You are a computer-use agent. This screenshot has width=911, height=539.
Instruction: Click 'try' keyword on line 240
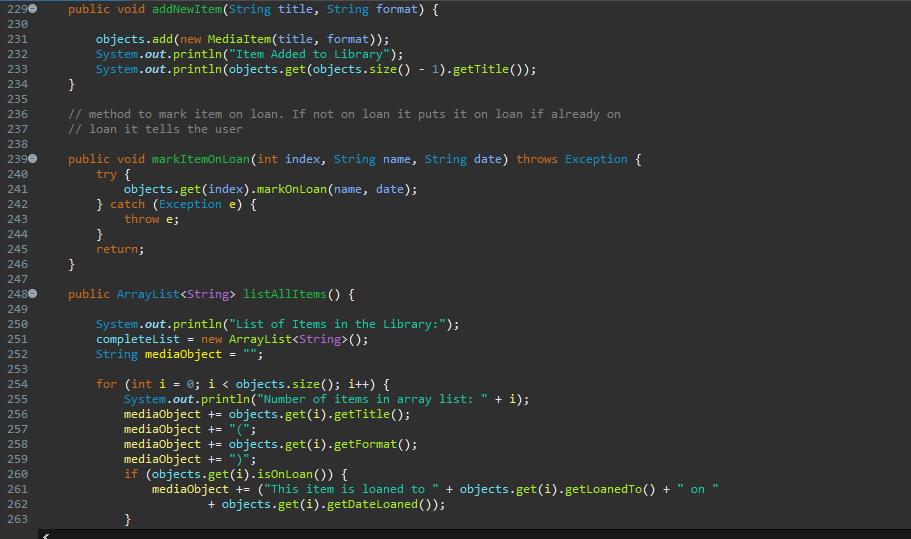pos(106,174)
